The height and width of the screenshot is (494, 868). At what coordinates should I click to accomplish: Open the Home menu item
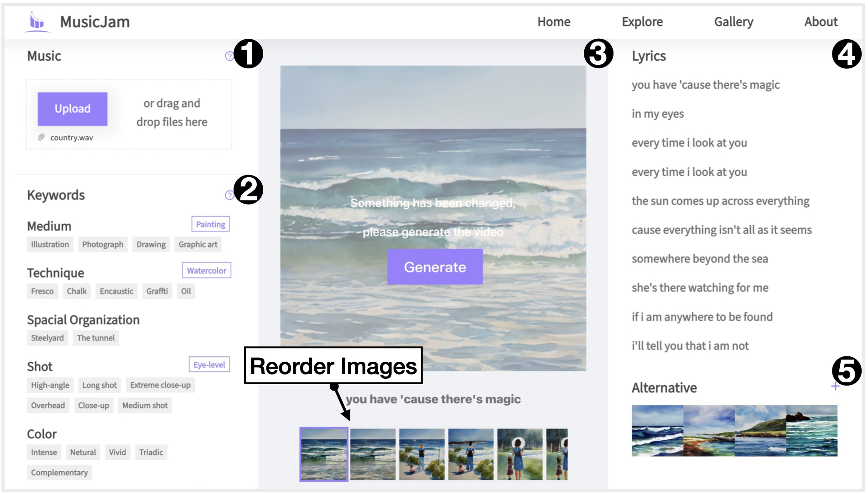(553, 22)
